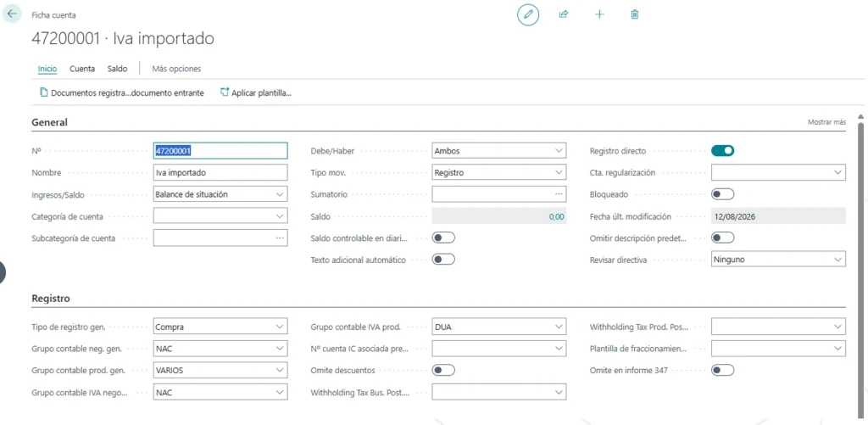
Task: Click Aplicar plantilla action
Action: click(256, 93)
